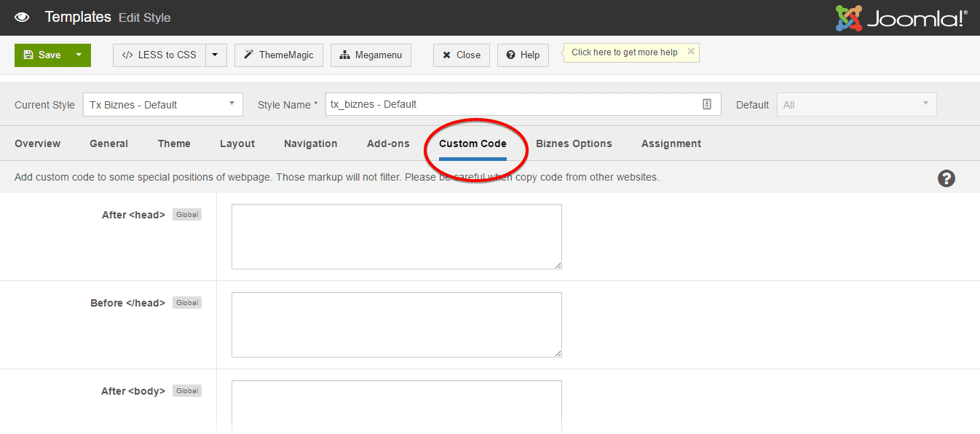980x434 pixels.
Task: Click the Joomla logo
Action: point(901,18)
